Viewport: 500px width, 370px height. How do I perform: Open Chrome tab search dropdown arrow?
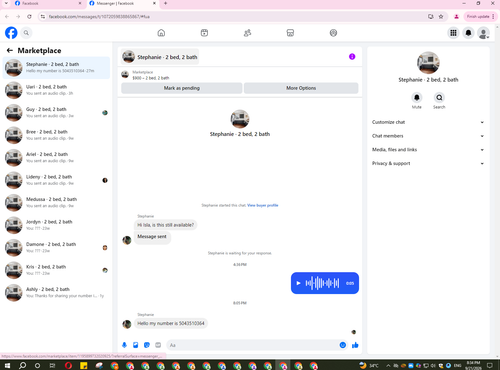(6, 3)
